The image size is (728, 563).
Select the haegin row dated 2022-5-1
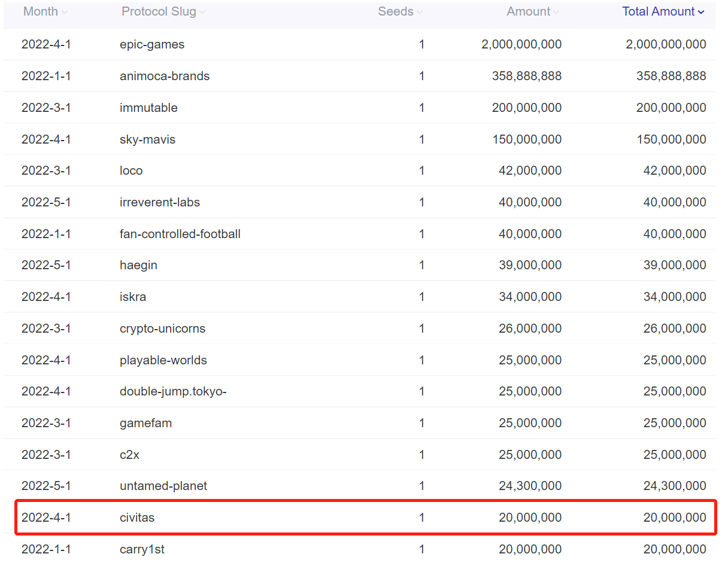click(138, 265)
